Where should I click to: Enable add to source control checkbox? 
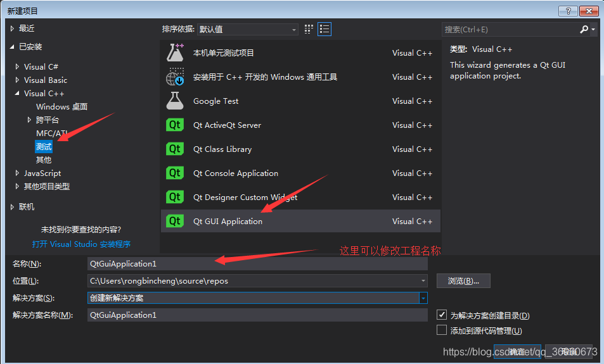(x=442, y=330)
